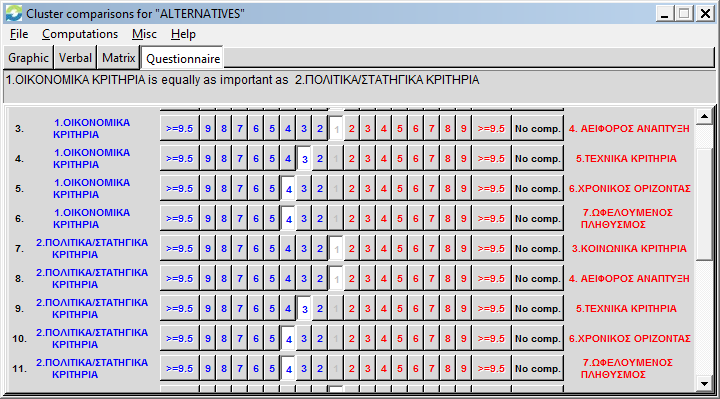720x399 pixels.
Task: Select blue 6 in row 5
Action: pyautogui.click(x=256, y=189)
